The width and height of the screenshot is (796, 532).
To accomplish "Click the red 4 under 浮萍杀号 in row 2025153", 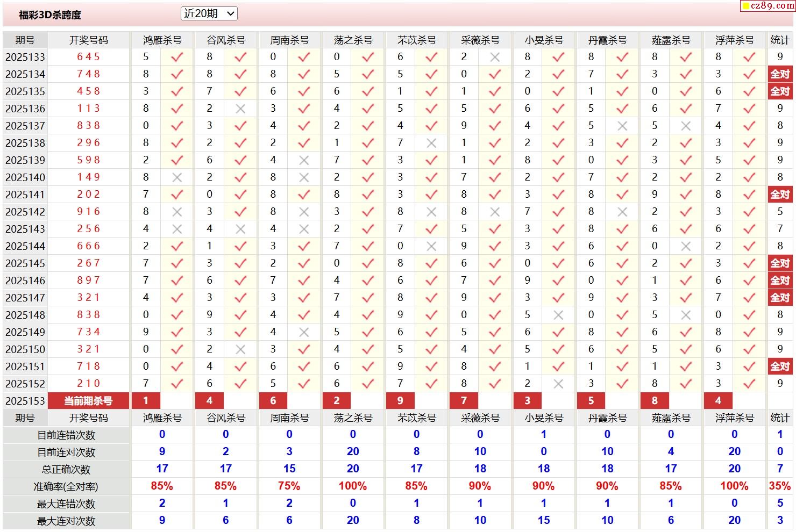I will [x=718, y=401].
